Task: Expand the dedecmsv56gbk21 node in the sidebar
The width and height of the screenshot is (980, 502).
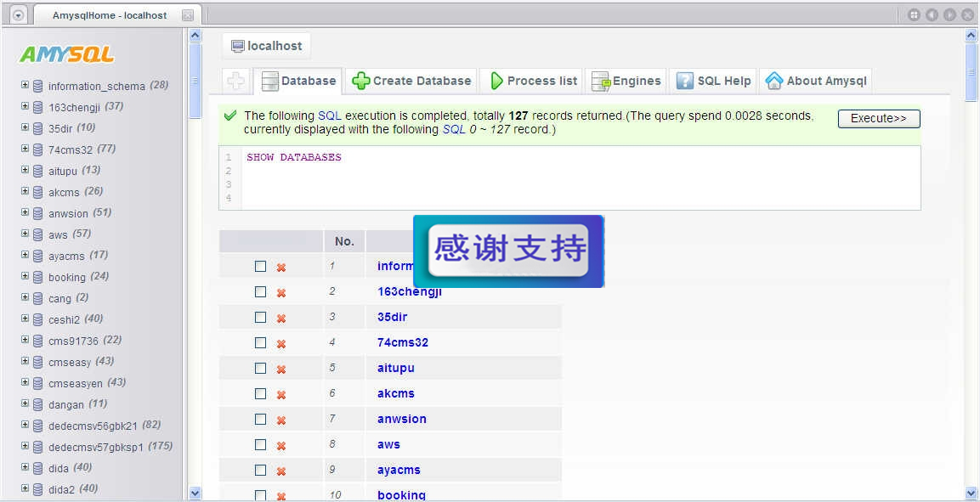Action: (x=25, y=425)
